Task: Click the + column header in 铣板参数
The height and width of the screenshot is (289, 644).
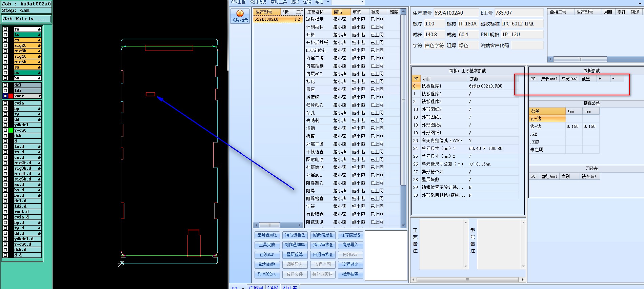Action: pyautogui.click(x=603, y=79)
